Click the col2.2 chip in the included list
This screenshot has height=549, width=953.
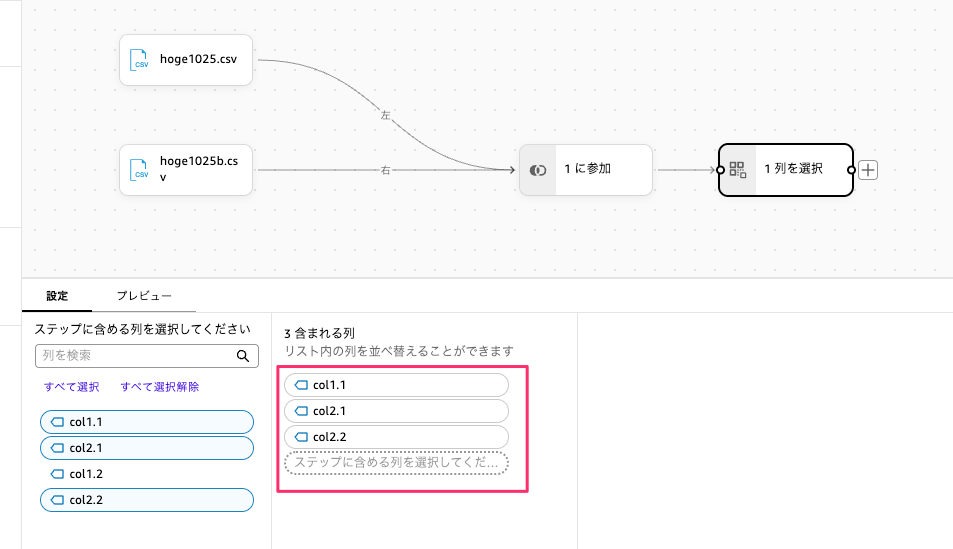click(396, 437)
